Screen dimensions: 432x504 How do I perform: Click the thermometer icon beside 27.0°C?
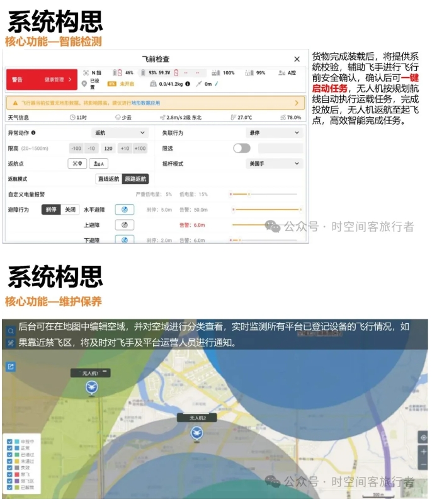(233, 117)
